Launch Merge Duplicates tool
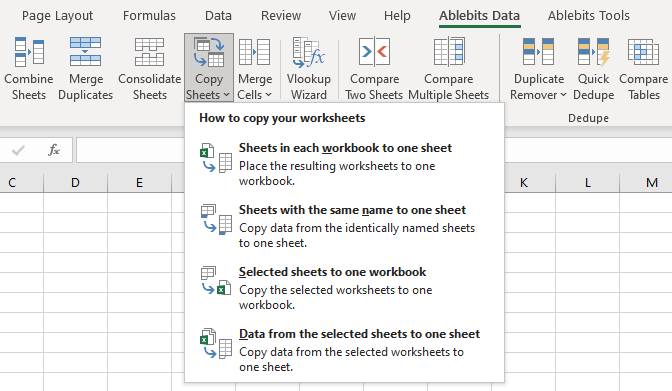The width and height of the screenshot is (672, 391). 85,68
